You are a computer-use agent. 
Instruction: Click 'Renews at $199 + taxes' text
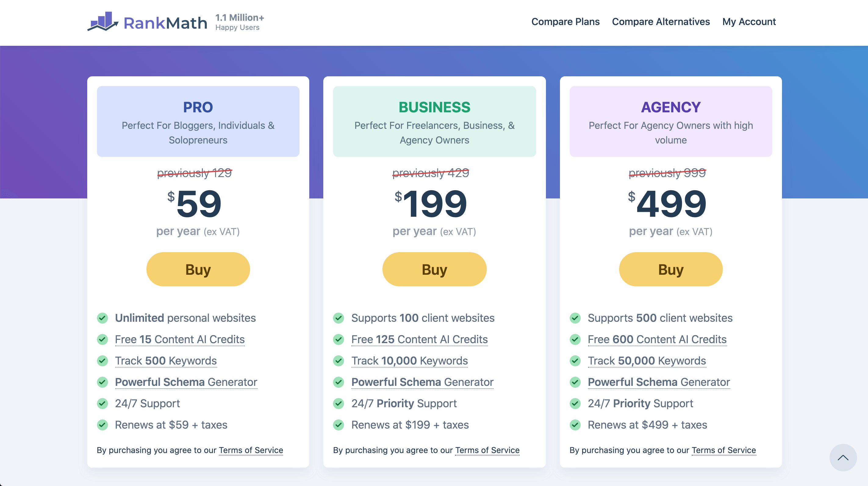coord(410,425)
